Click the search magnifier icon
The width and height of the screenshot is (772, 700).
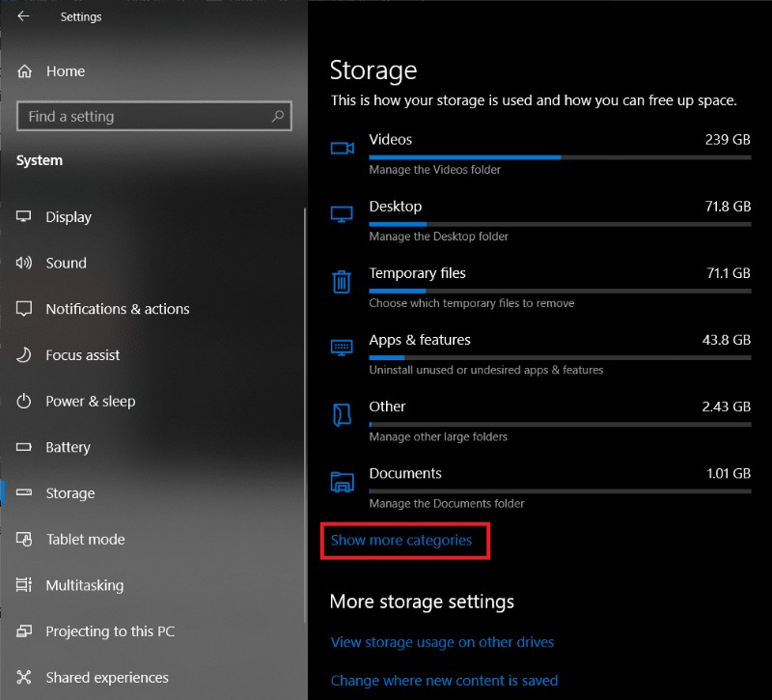[278, 116]
